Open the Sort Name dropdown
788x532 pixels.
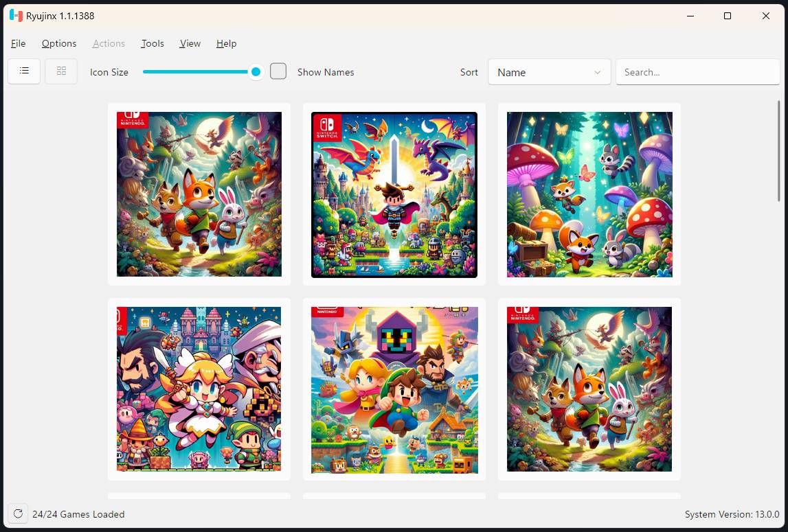click(550, 72)
